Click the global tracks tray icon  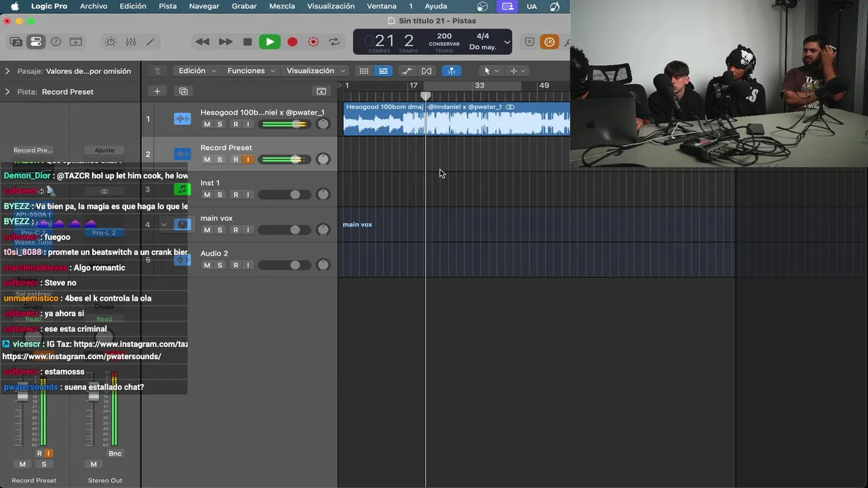[x=321, y=91]
